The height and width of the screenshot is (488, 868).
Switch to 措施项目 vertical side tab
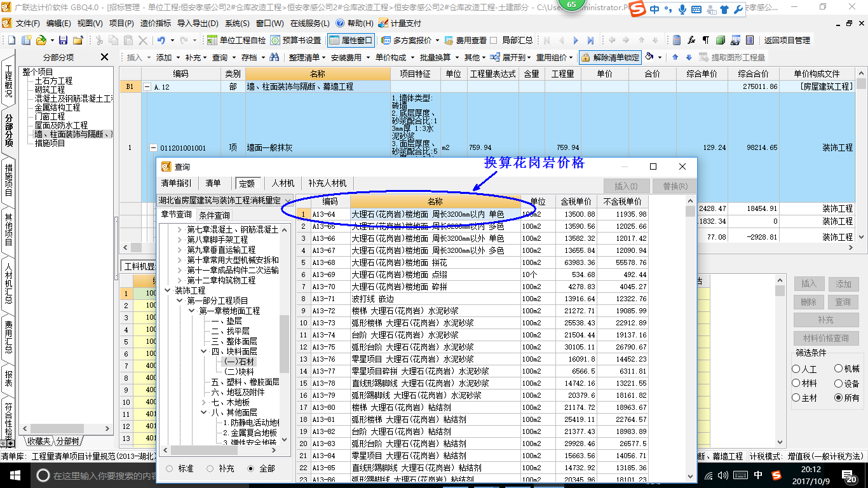pyautogui.click(x=8, y=180)
